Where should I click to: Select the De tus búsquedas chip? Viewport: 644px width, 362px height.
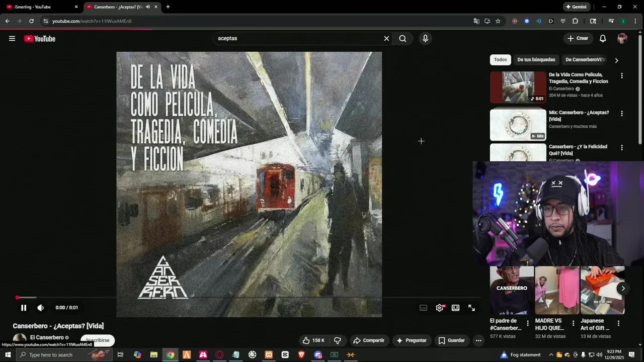536,60
